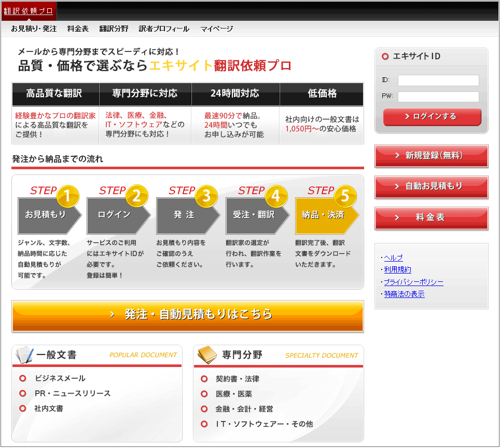Open the 医療・医薬 category
This screenshot has width=500, height=448.
pos(234,394)
